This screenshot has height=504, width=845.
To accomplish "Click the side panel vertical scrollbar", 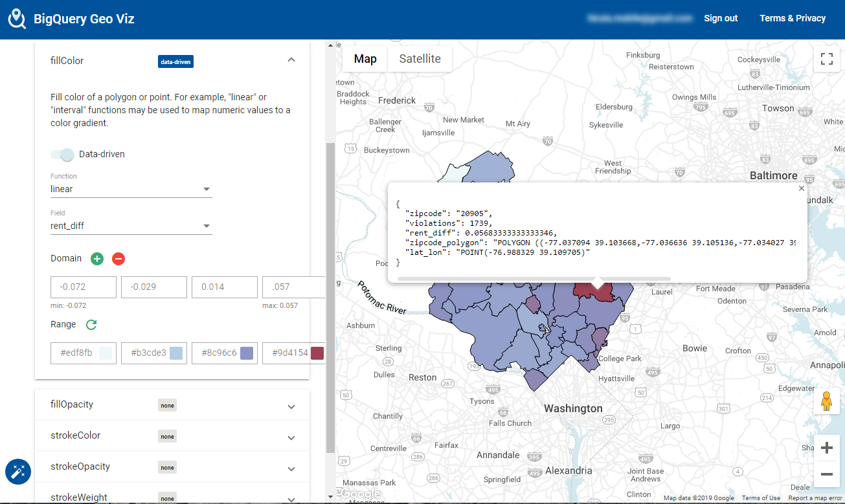I will (330, 298).
